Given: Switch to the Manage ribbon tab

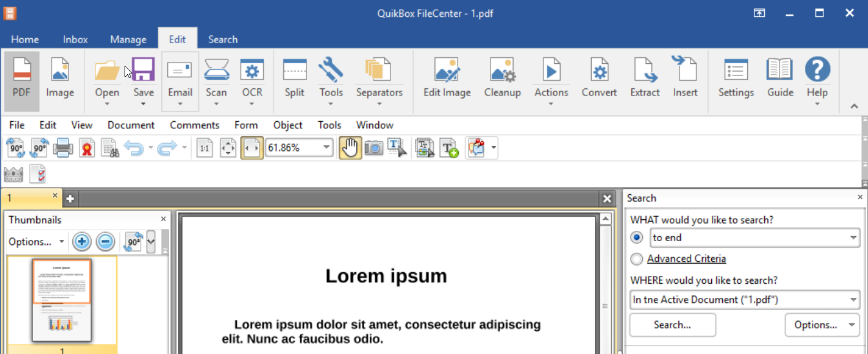Looking at the screenshot, I should point(128,39).
